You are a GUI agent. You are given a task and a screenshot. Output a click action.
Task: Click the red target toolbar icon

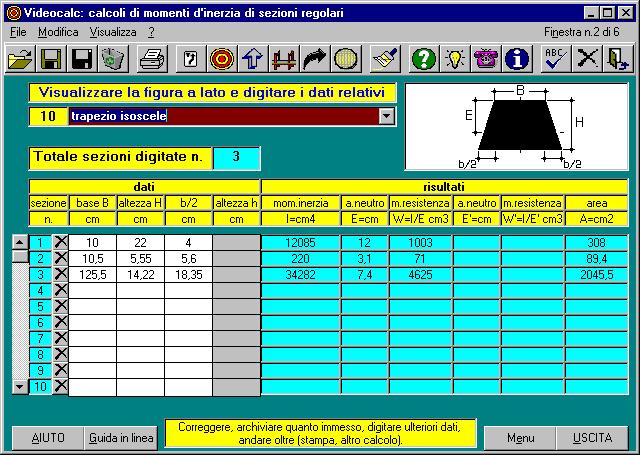pos(222,59)
